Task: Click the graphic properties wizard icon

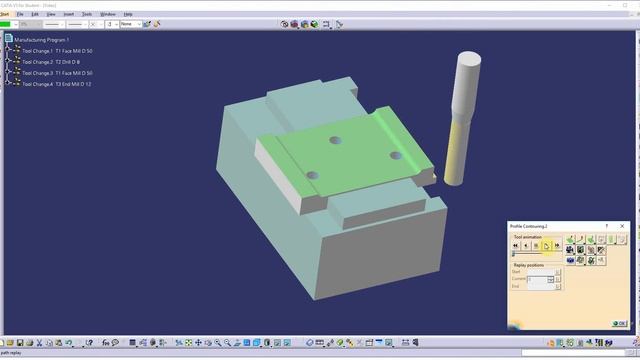Action: [157, 24]
